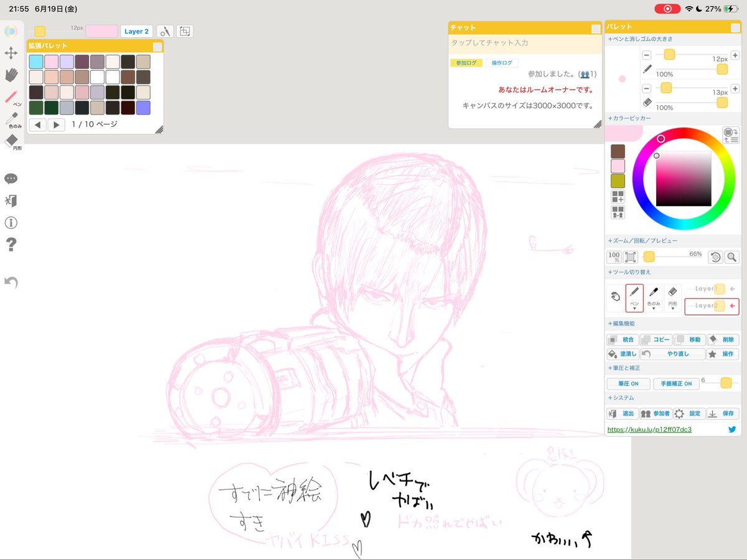The width and height of the screenshot is (747, 560).
Task: Click the exit room door icon in sidebar
Action: point(11,200)
